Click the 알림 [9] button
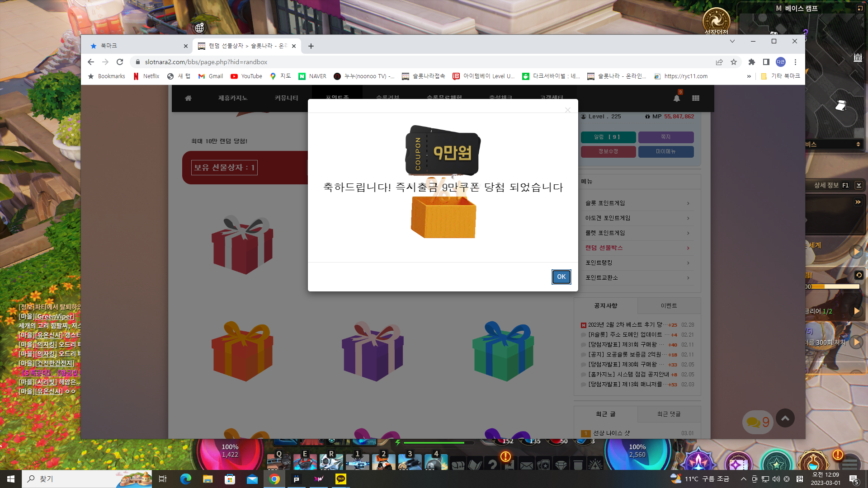868x488 pixels. (608, 137)
